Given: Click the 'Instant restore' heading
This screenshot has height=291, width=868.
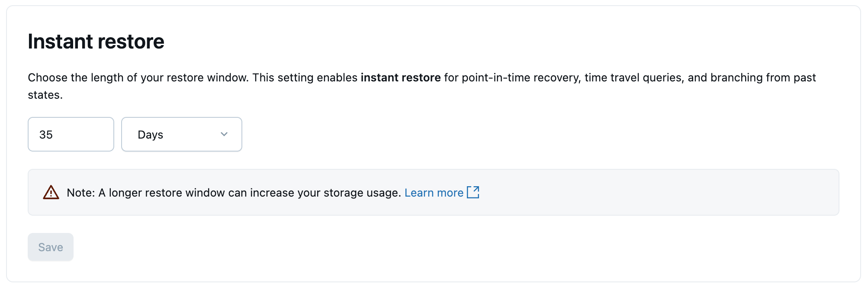Looking at the screenshot, I should (96, 42).
